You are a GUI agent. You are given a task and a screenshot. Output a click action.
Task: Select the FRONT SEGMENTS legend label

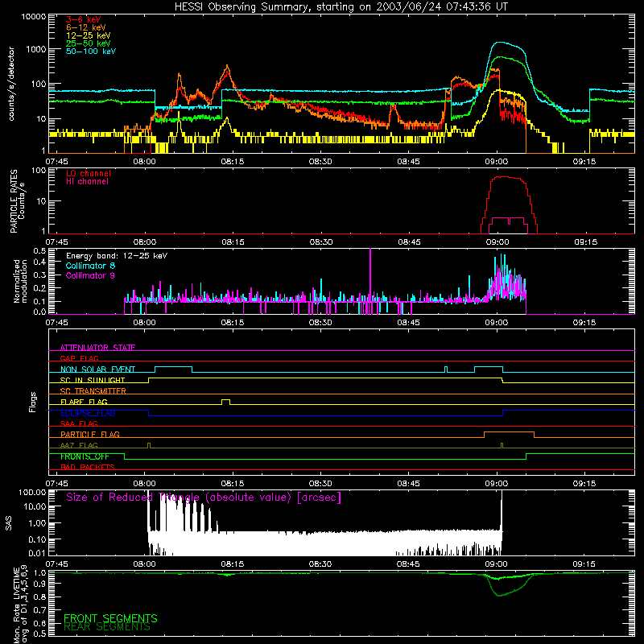(110, 618)
